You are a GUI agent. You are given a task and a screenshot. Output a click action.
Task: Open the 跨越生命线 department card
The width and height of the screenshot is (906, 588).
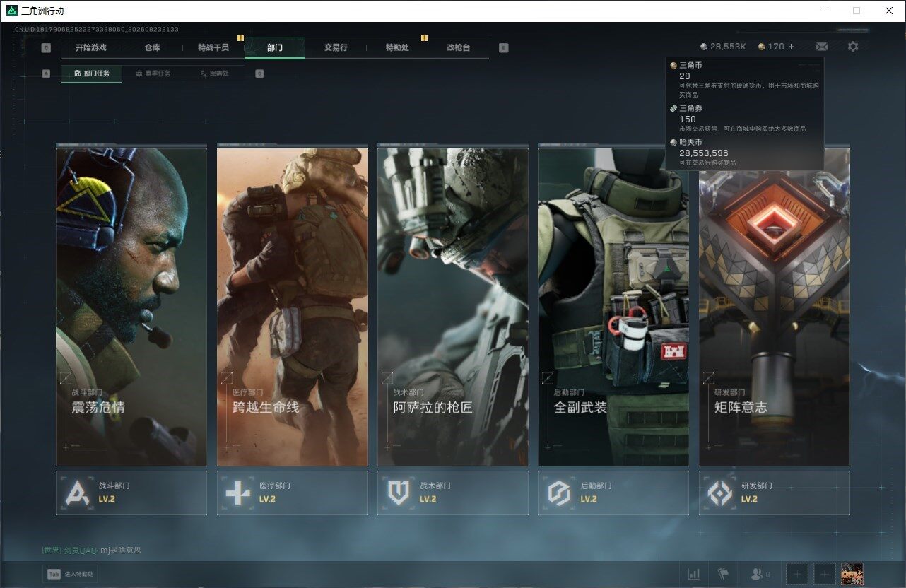293,307
